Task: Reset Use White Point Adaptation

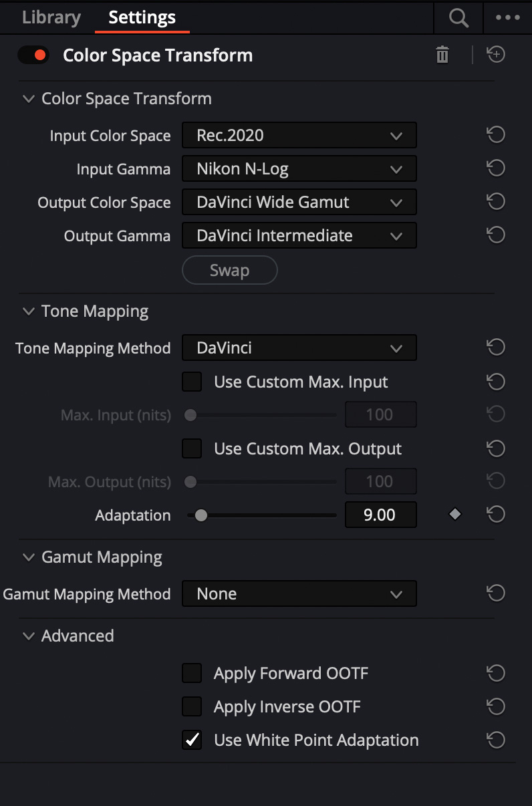Action: click(x=495, y=741)
